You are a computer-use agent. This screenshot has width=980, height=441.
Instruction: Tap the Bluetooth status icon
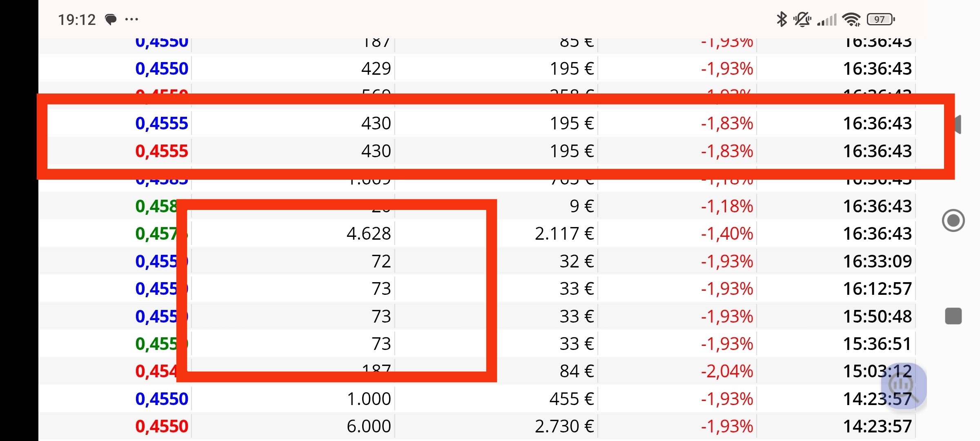782,19
